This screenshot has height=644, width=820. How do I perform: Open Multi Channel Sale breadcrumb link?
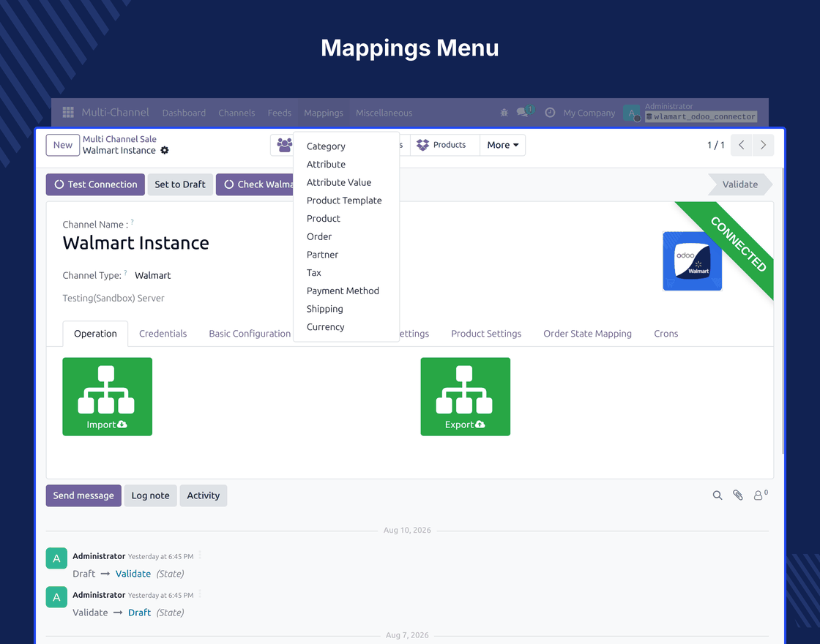(x=119, y=139)
